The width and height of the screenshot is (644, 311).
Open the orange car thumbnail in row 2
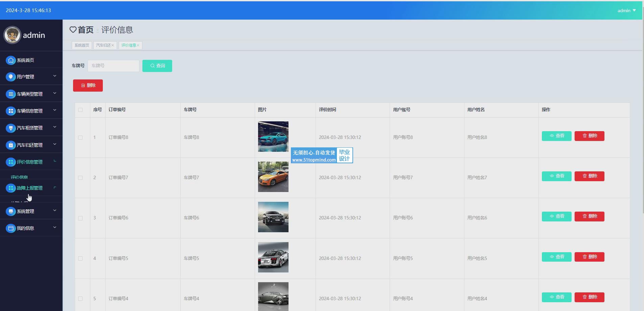pyautogui.click(x=273, y=177)
